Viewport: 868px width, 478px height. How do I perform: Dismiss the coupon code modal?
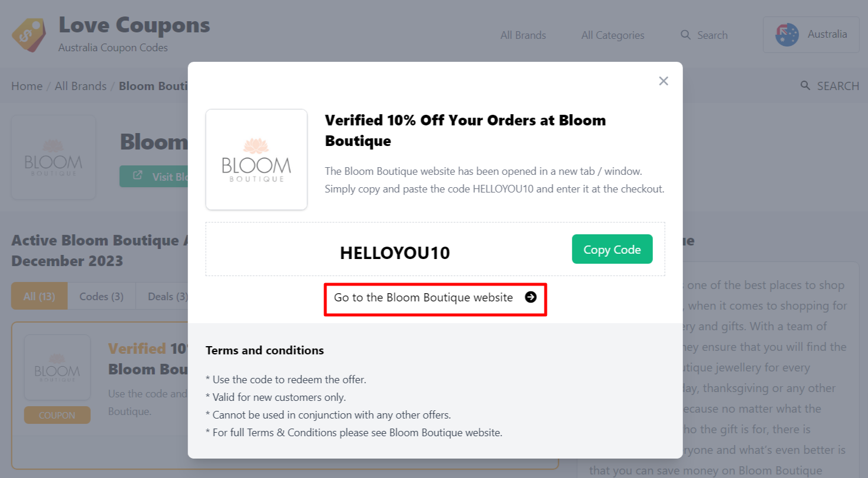pyautogui.click(x=664, y=81)
